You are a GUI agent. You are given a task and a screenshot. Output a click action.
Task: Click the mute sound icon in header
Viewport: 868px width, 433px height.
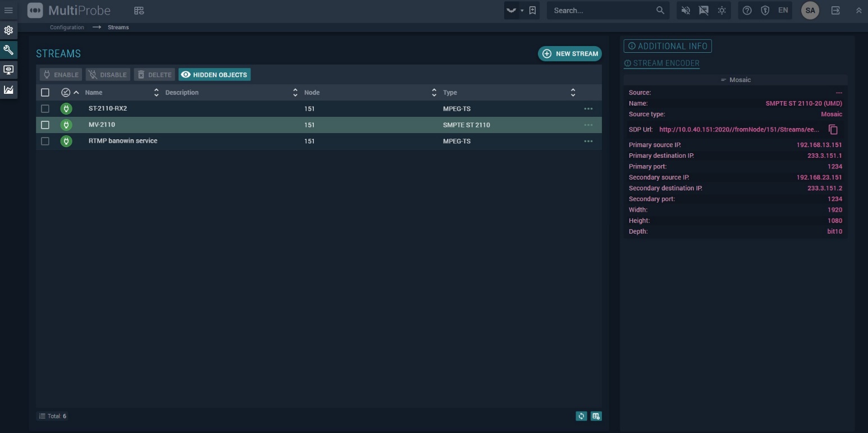pos(686,10)
